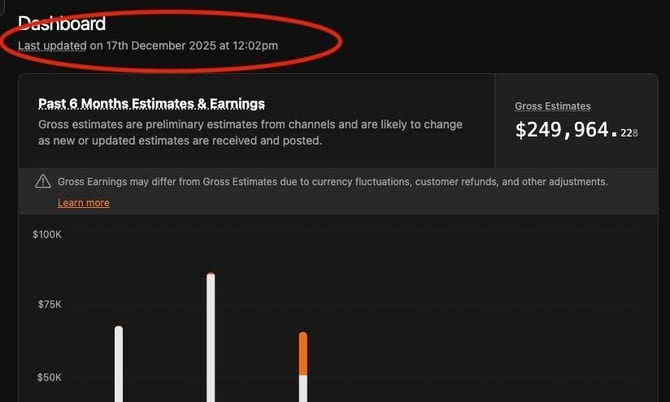
Task: Click the Dashboard page title
Action: click(x=62, y=23)
